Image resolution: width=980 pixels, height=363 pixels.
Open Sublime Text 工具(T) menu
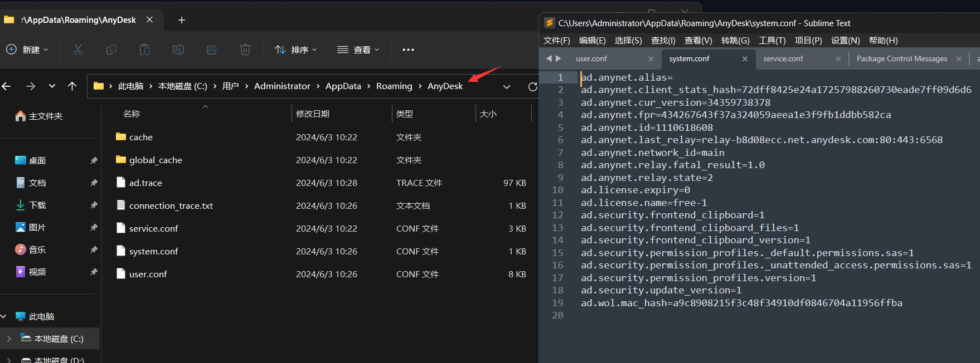[x=772, y=40]
